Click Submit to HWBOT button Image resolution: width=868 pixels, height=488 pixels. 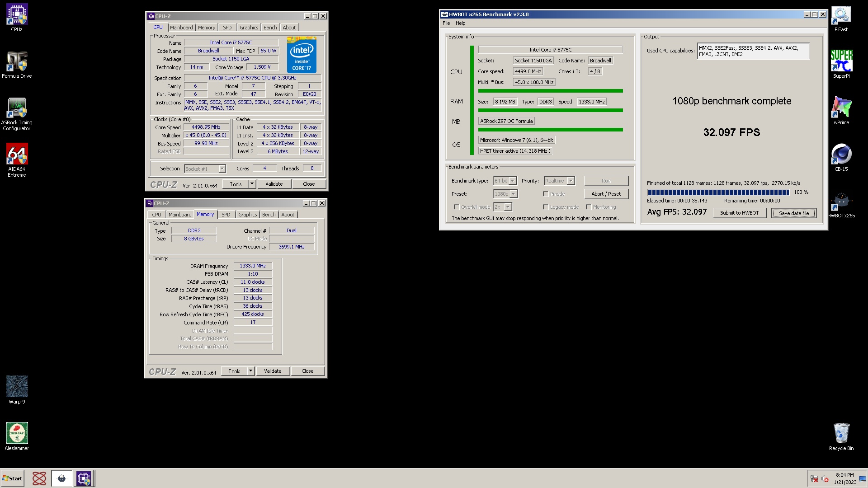click(739, 213)
